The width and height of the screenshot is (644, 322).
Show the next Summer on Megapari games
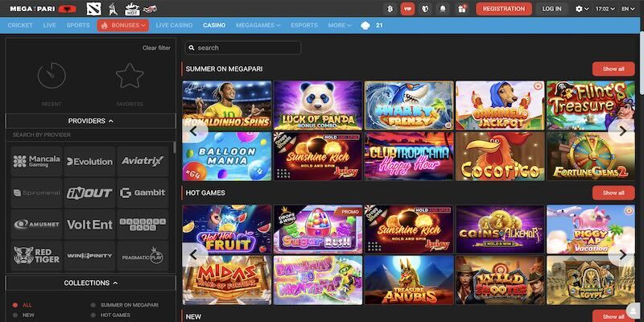pyautogui.click(x=622, y=131)
